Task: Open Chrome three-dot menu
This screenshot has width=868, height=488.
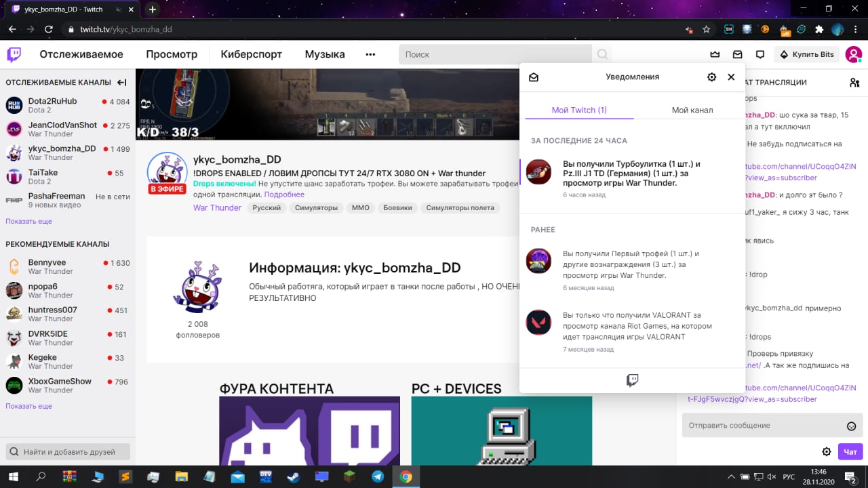Action: coord(856,29)
